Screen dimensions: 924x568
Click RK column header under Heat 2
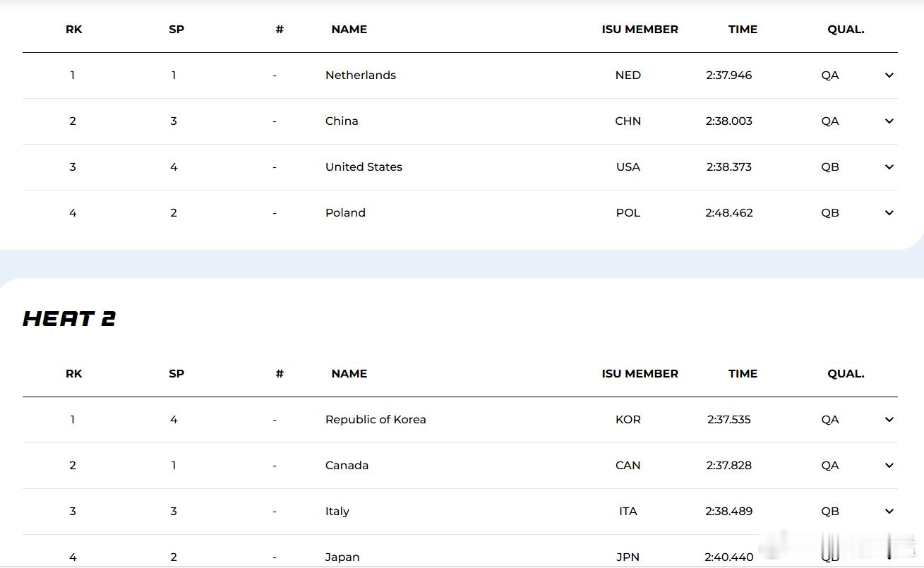[x=73, y=374]
